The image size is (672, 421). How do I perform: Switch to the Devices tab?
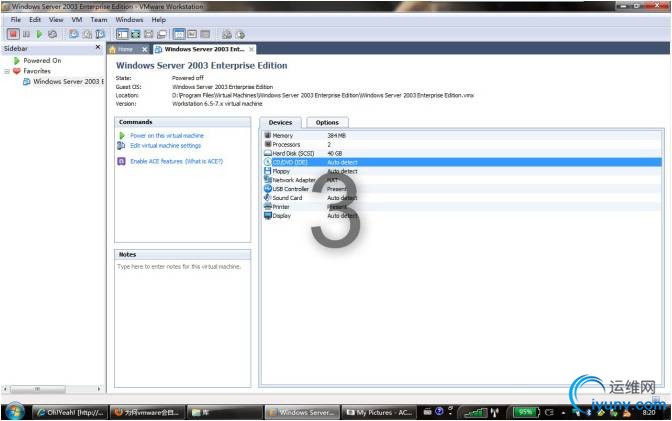(x=280, y=123)
